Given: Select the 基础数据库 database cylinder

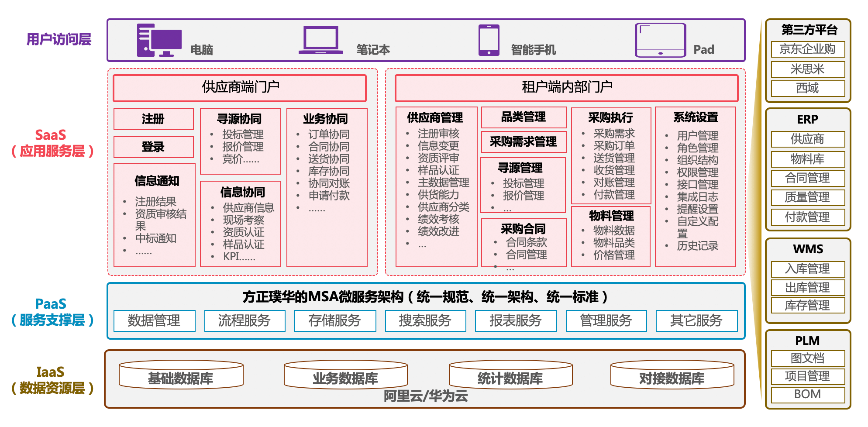Looking at the screenshot, I should (181, 375).
